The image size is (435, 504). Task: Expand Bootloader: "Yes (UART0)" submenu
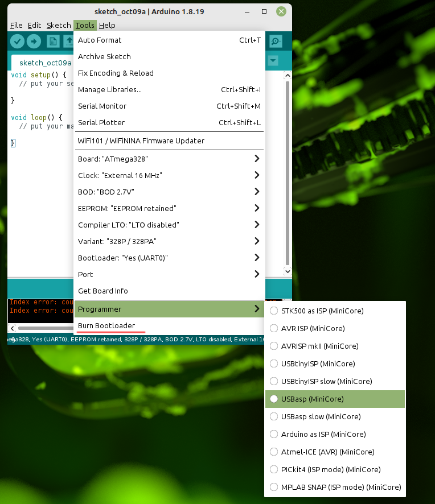[x=169, y=258]
